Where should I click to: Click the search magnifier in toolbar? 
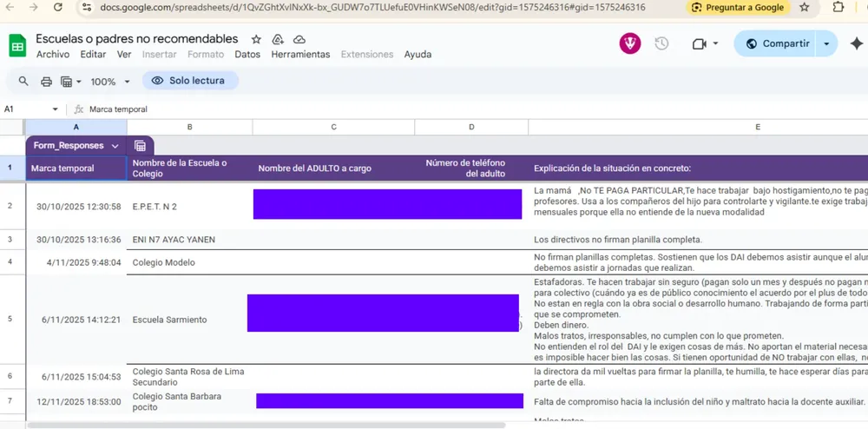(x=23, y=82)
